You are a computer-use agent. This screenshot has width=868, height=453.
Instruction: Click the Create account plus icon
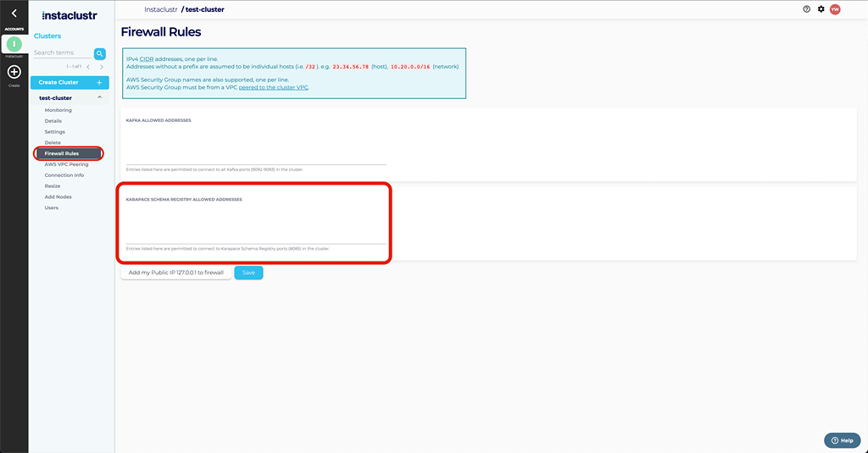(14, 73)
